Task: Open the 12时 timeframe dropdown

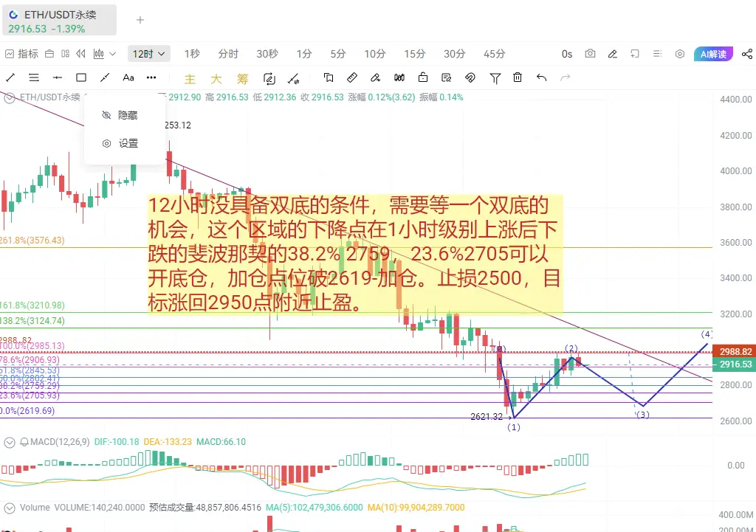Action: (x=148, y=54)
